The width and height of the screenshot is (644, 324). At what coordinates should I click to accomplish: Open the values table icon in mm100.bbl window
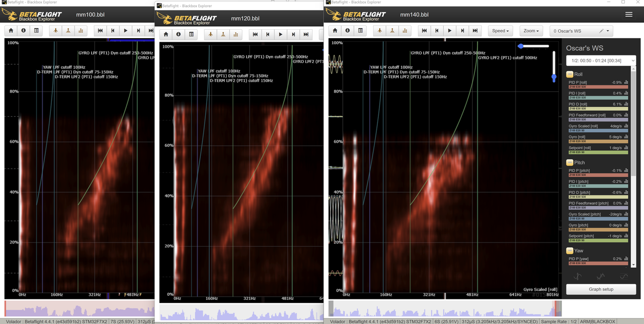point(36,31)
